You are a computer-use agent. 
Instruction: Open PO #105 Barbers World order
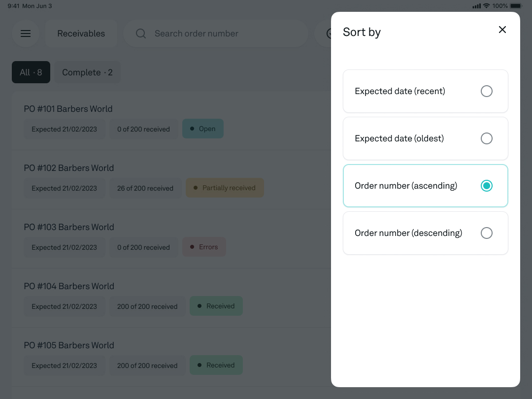click(69, 345)
